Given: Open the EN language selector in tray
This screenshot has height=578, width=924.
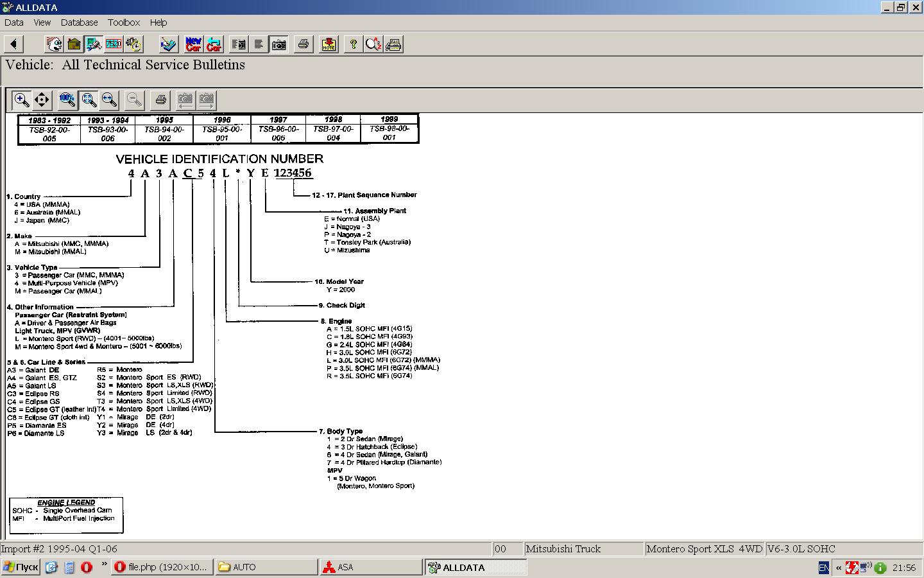Looking at the screenshot, I should [x=824, y=568].
